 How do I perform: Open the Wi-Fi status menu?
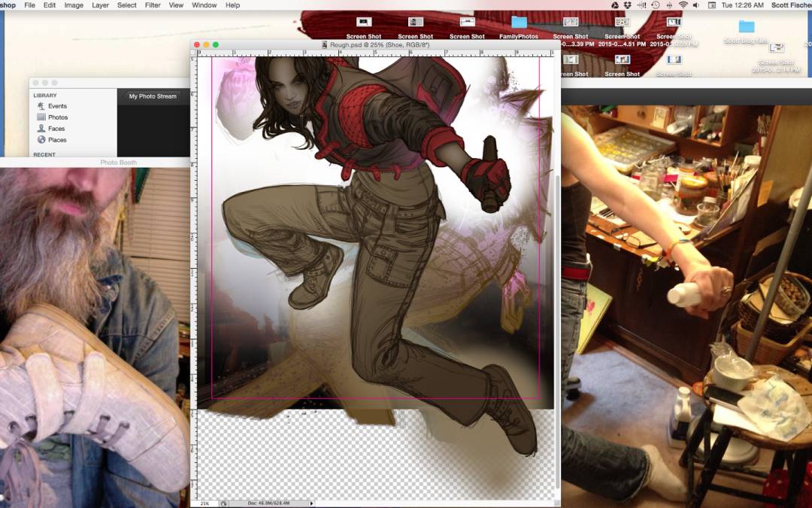click(x=683, y=5)
